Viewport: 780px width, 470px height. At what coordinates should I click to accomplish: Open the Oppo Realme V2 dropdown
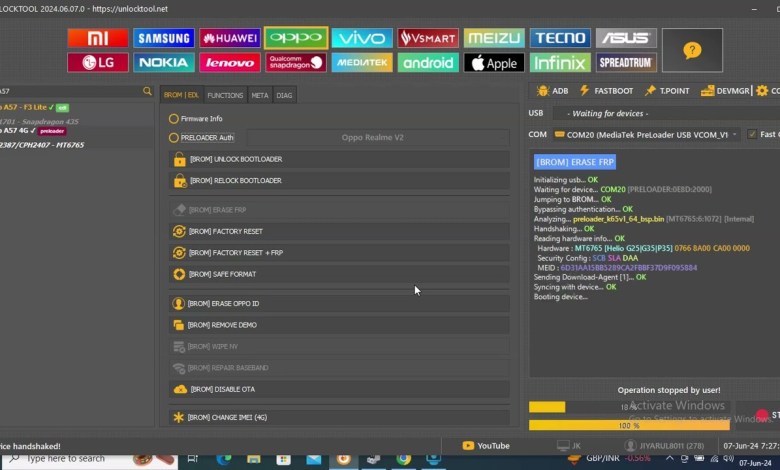pyautogui.click(x=373, y=138)
